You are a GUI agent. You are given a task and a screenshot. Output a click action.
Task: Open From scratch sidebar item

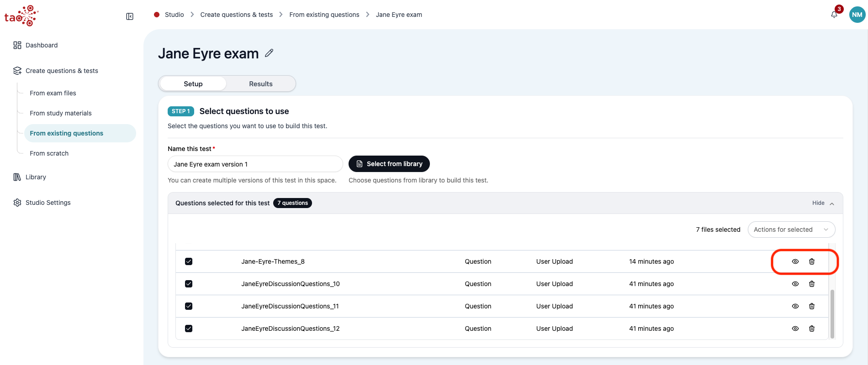[x=49, y=153]
